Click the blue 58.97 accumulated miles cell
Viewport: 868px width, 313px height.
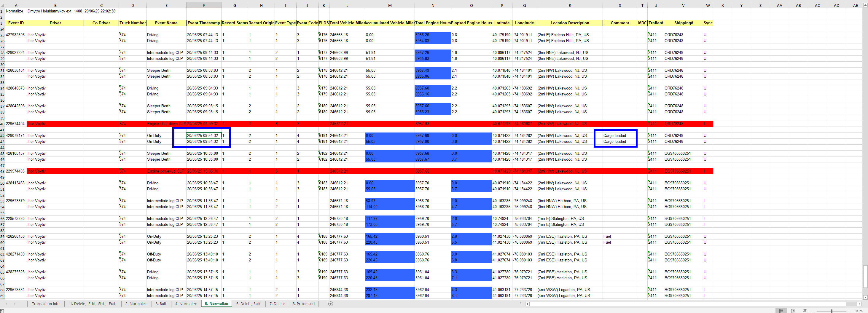(390, 201)
